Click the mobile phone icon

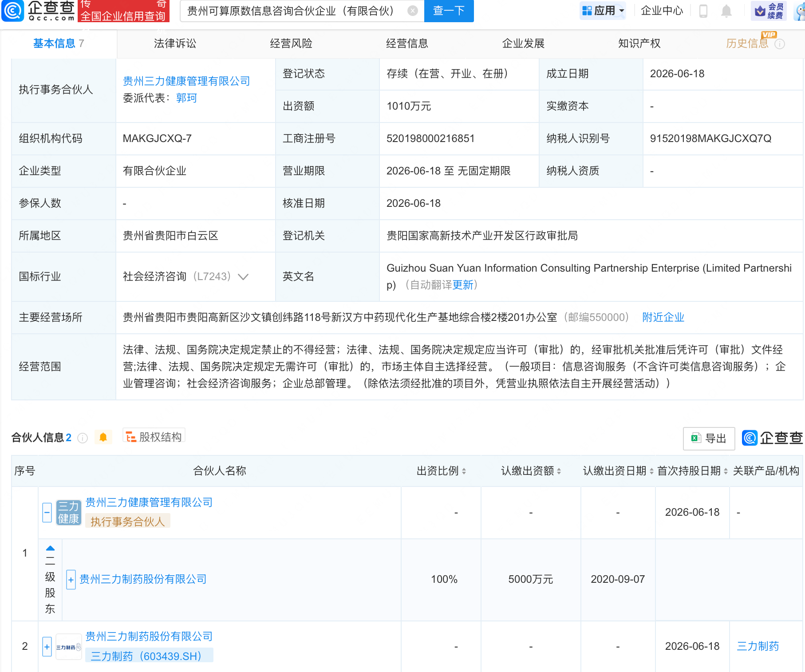point(703,11)
